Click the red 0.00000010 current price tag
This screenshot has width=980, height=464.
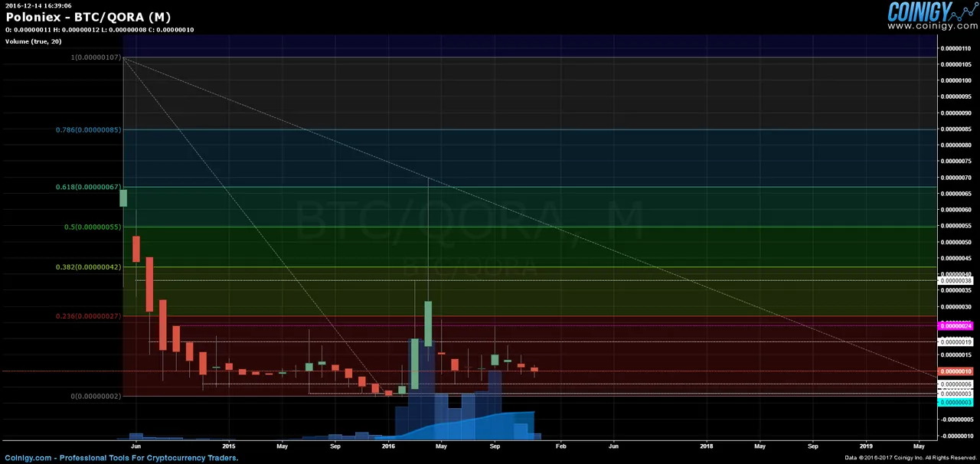[x=955, y=371]
